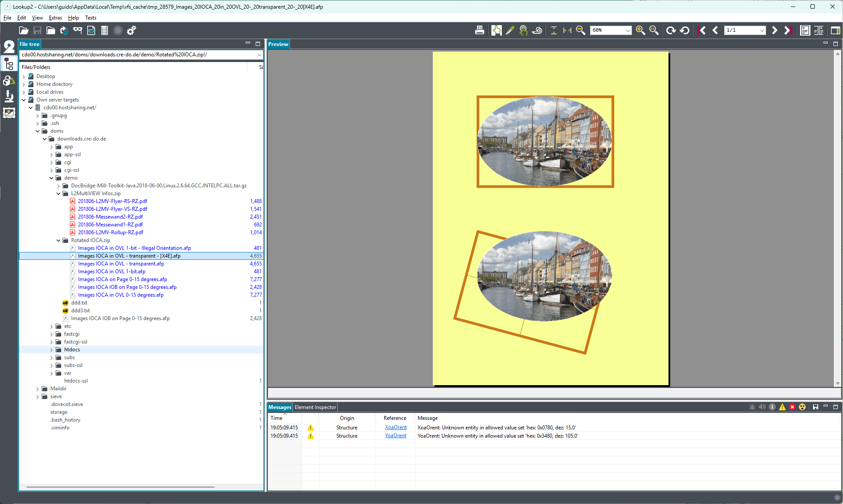
Task: Switch to the Element Inspector tab
Action: tap(315, 407)
